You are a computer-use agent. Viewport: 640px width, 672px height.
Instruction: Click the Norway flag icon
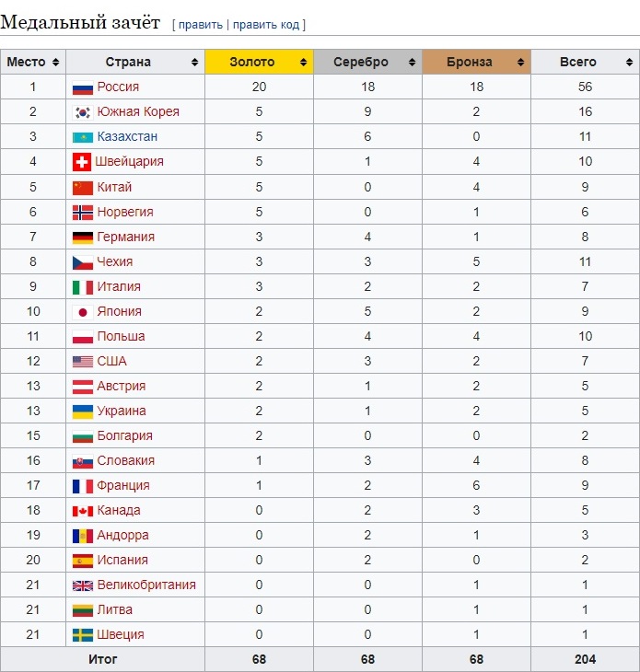[x=83, y=212]
